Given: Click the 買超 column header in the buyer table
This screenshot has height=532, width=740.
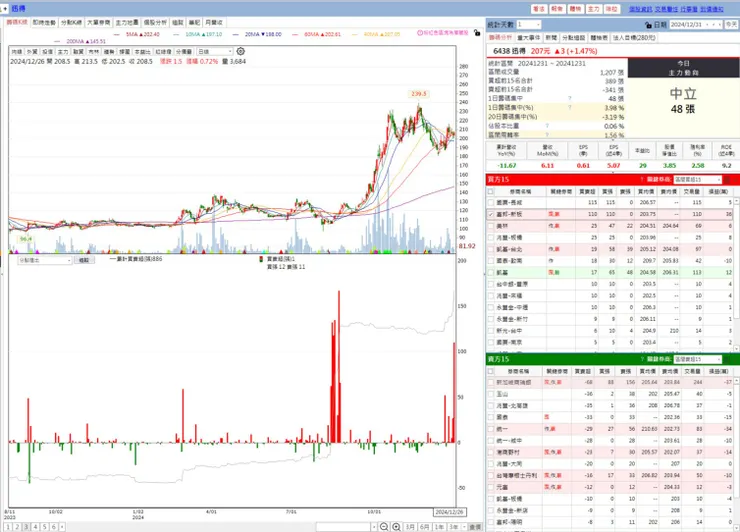Looking at the screenshot, I should click(587, 191).
